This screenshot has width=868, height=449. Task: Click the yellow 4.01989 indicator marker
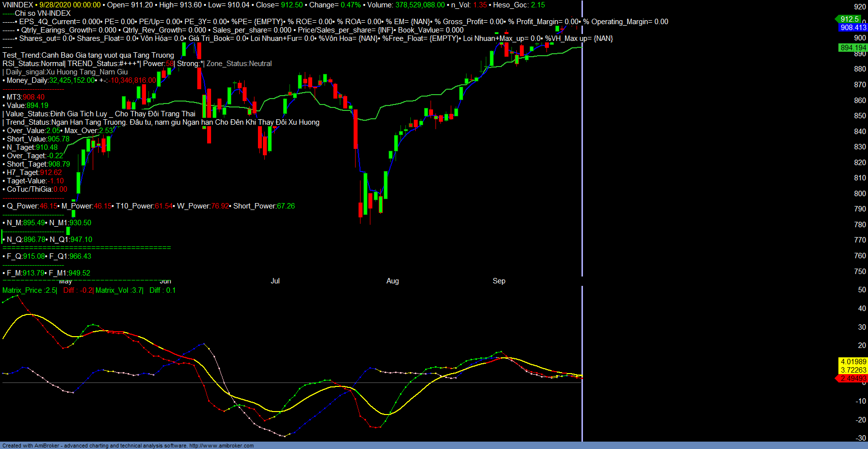(x=853, y=362)
